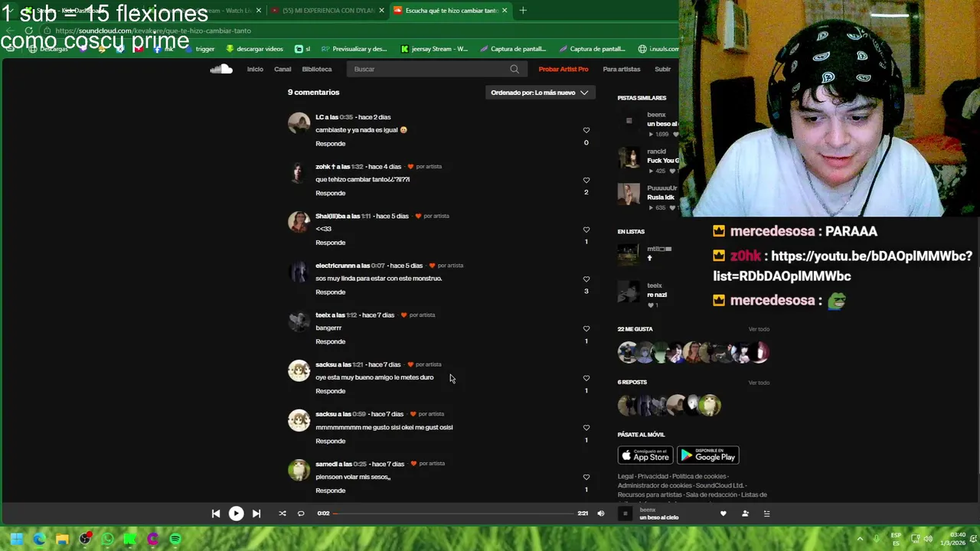
Task: Like the playing track 'un beso al cielo'
Action: 723,514
